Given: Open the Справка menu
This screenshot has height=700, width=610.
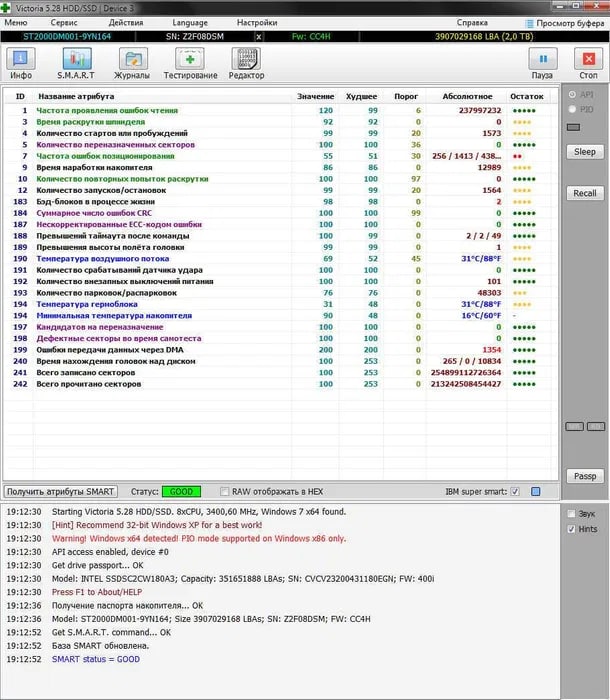Looking at the screenshot, I should (x=472, y=22).
